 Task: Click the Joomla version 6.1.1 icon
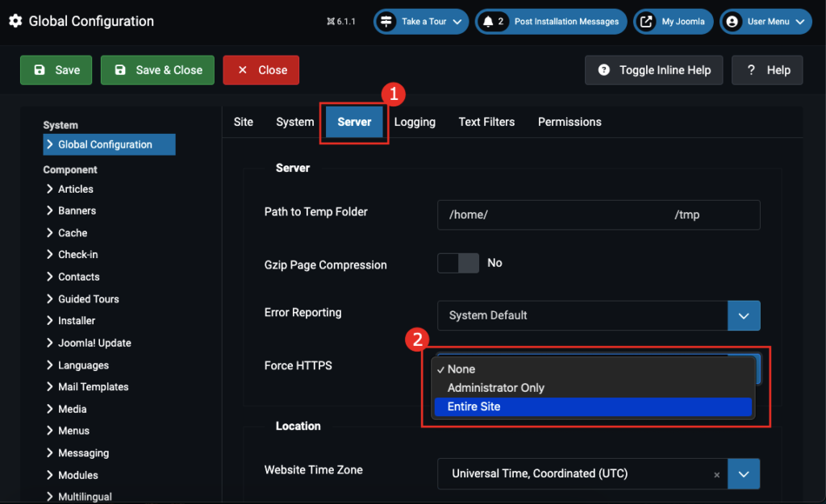(x=330, y=22)
